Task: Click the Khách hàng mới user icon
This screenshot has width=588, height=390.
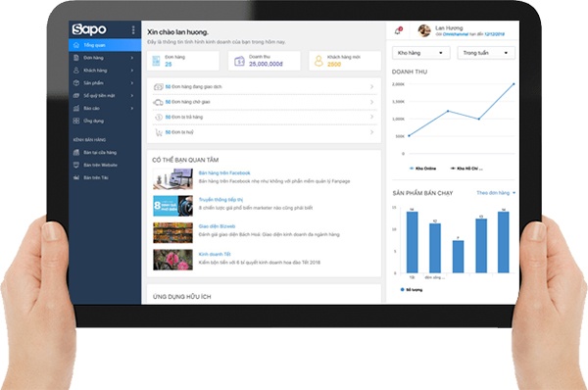Action: click(x=318, y=61)
